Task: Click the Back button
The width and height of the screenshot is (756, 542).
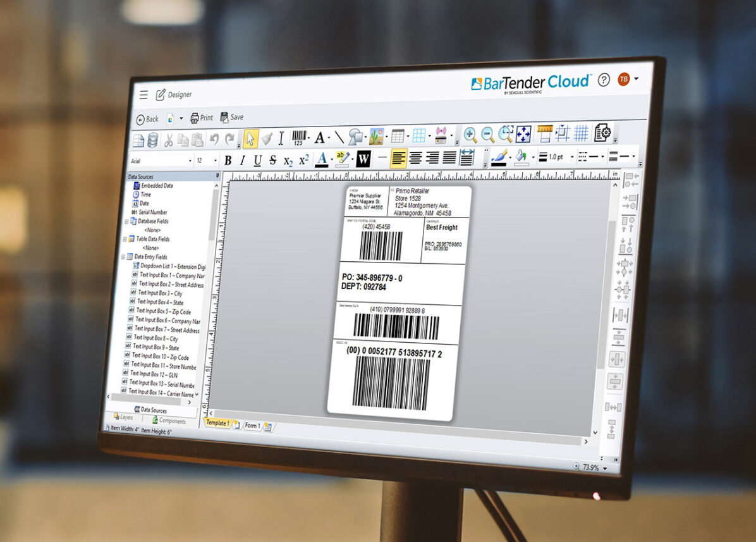Action: (x=147, y=119)
